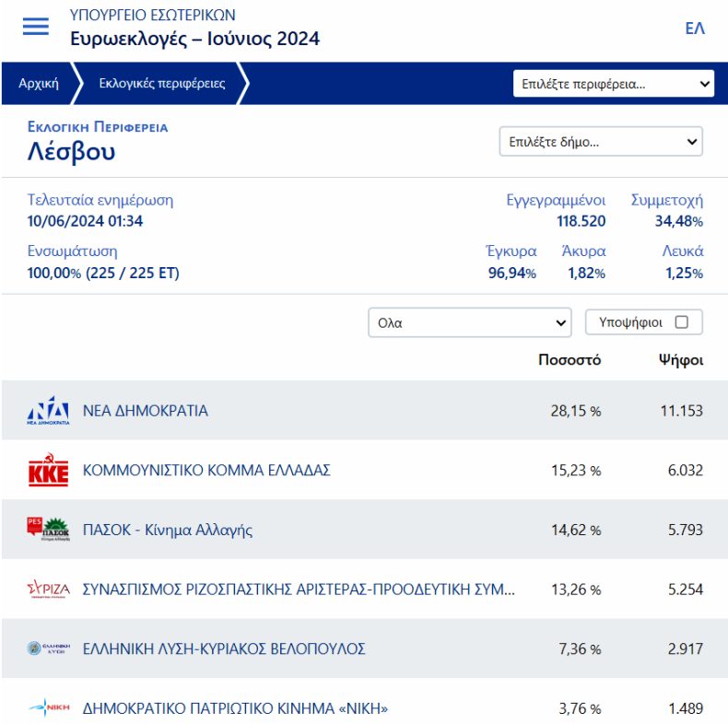Open ΚΟΜΜΟΥΝΙΣΤΙΚΟ ΚΟΜΜΑ ΕΛΛΑΔΑΣ link
Viewport: 728px width, 724px height.
(206, 470)
